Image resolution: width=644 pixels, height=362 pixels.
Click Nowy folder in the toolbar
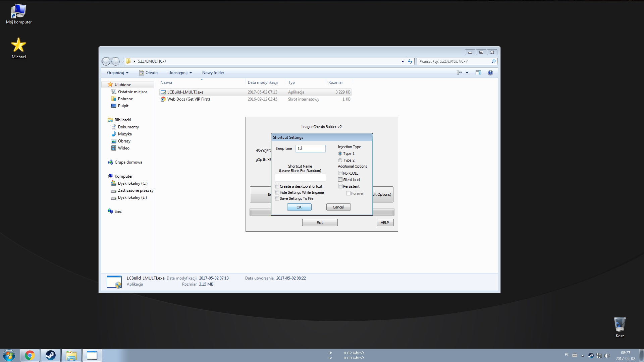point(213,73)
